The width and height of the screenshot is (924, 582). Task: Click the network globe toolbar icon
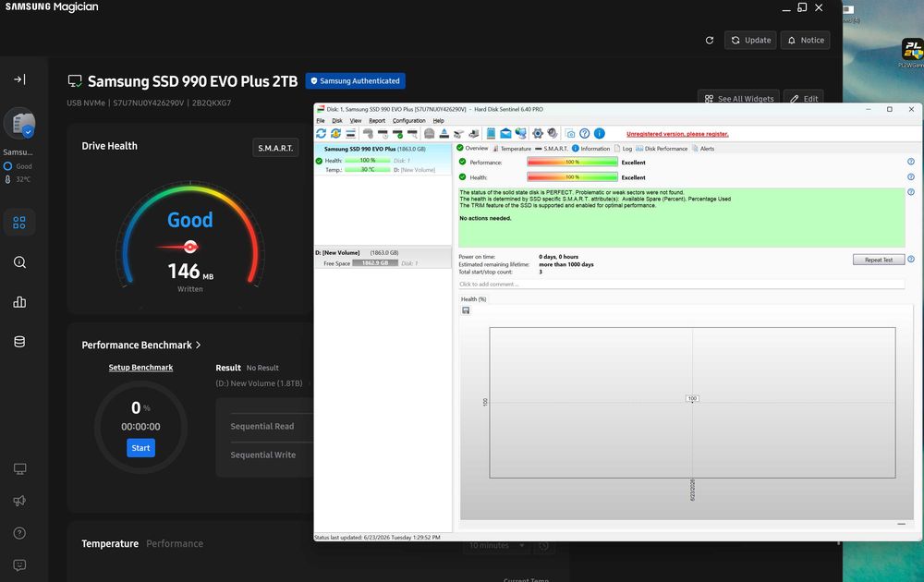[x=520, y=134]
